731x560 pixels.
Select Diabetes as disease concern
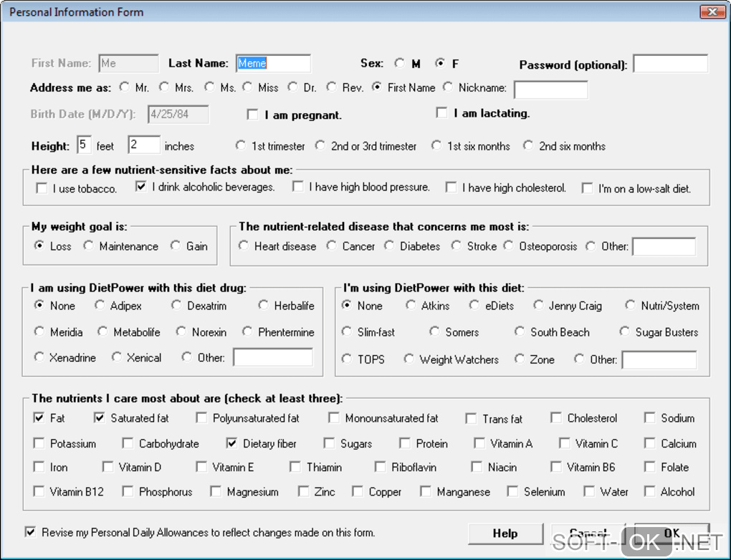pos(389,246)
